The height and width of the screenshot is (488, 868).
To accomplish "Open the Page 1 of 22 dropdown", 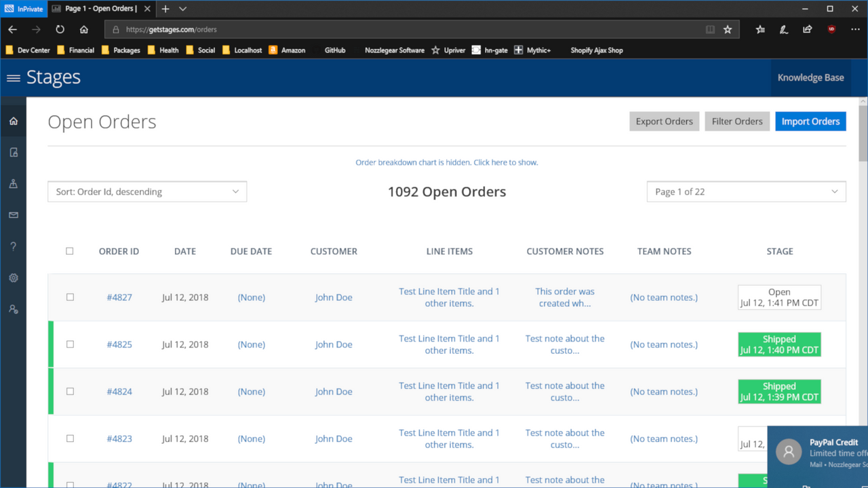I will (746, 191).
